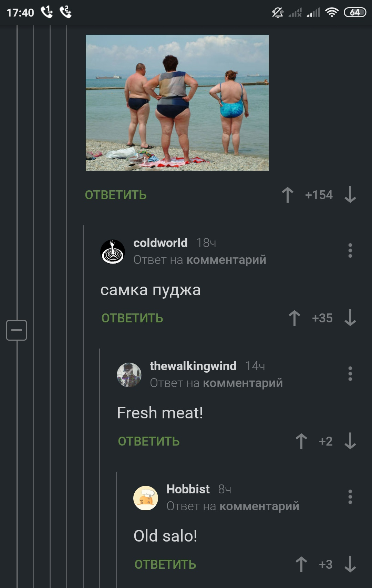Open thewalkingwind's username profile
Viewport: 372px width, 588px height.
[x=193, y=366]
